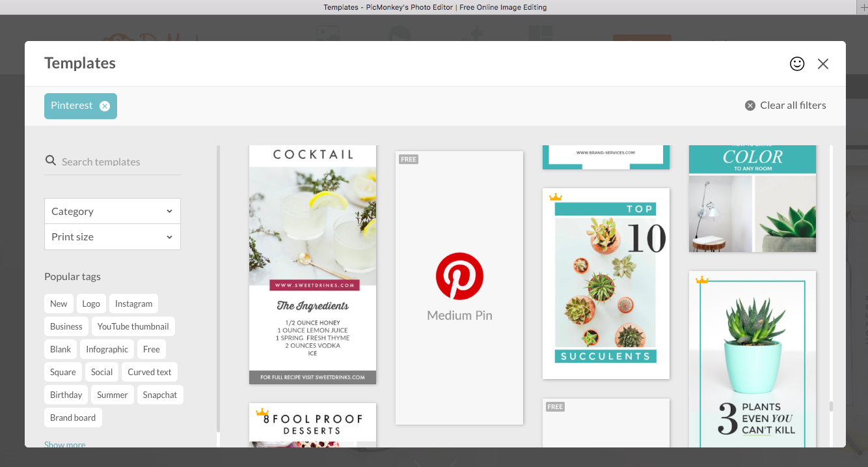Image resolution: width=868 pixels, height=467 pixels.
Task: Click the magnifying glass search icon
Action: (51, 161)
